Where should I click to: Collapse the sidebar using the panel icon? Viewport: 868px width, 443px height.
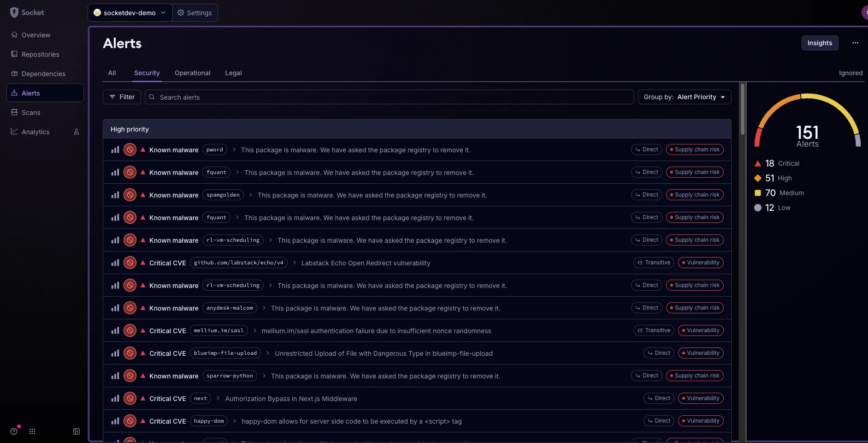[76, 431]
